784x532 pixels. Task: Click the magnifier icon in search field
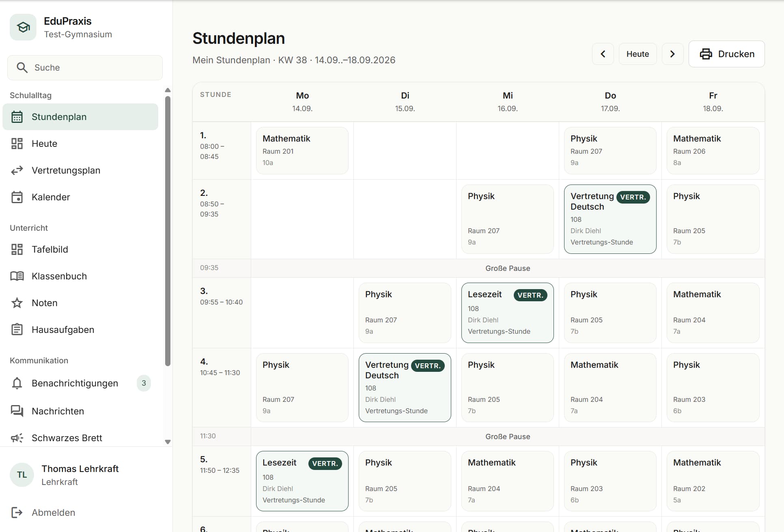click(x=22, y=68)
